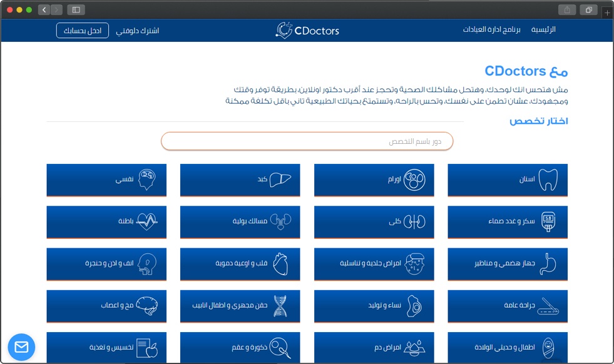Go back with the browser back arrow
The width and height of the screenshot is (614, 364).
[44, 10]
